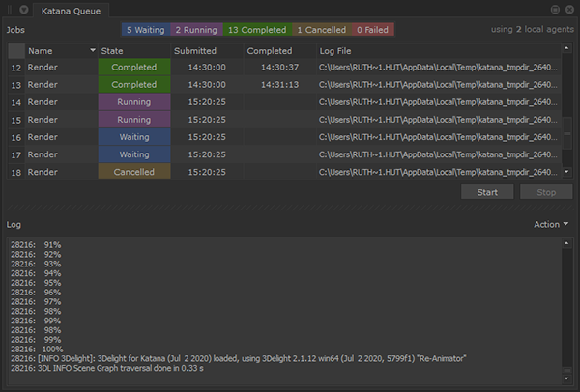Select job 14 Render row
The image size is (580, 392).
pyautogui.click(x=58, y=102)
